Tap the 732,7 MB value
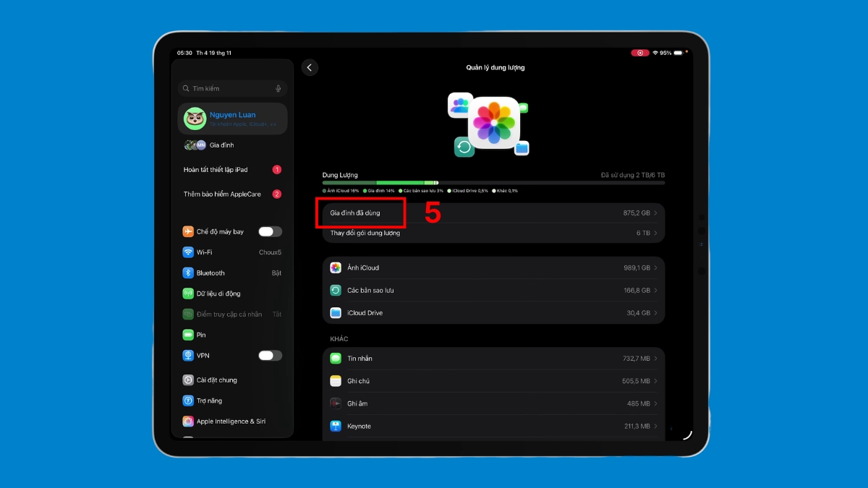The image size is (868, 488). pyautogui.click(x=636, y=359)
